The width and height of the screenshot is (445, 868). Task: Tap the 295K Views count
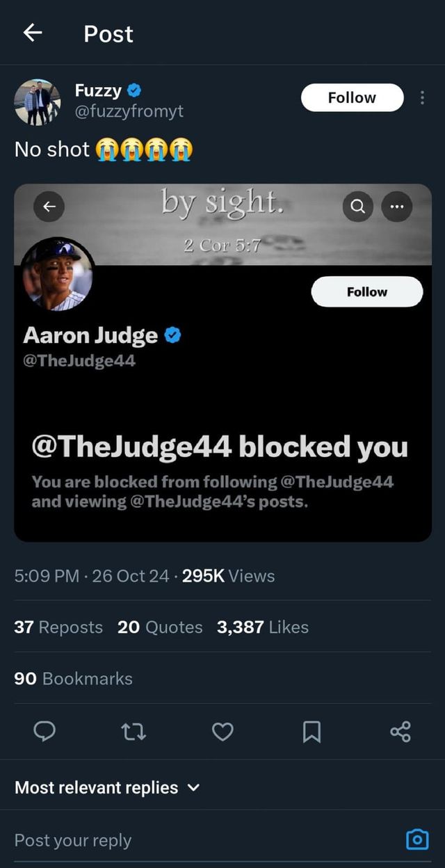[x=229, y=576]
